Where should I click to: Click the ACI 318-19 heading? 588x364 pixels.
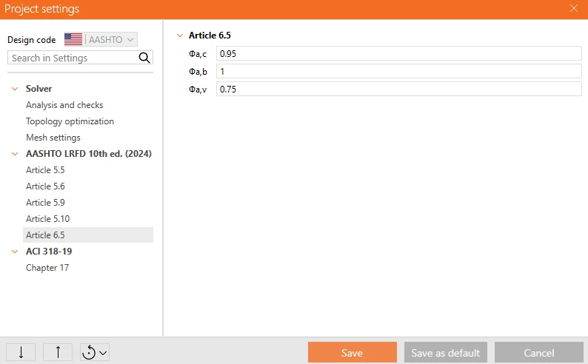[49, 252]
